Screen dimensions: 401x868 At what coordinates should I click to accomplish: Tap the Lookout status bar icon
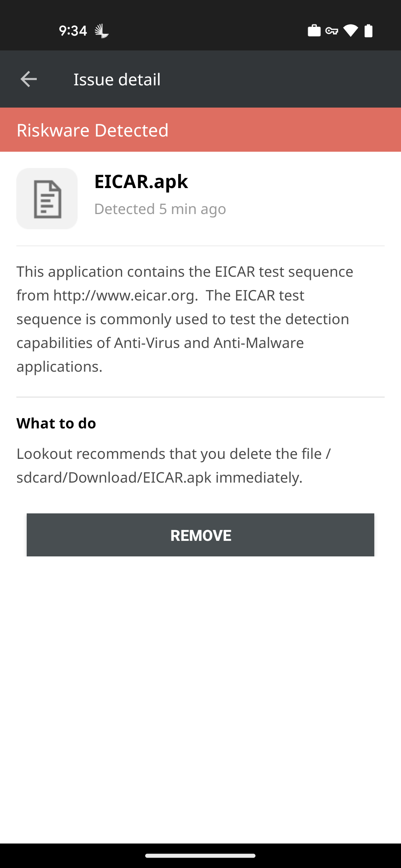tap(101, 31)
